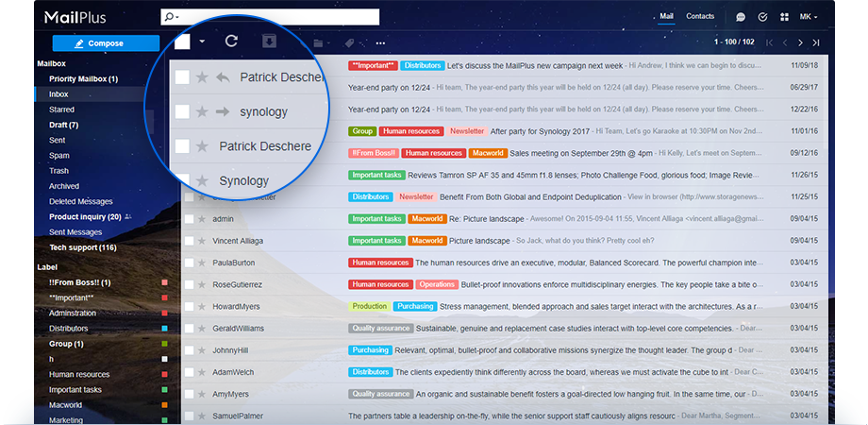
Task: Filter by the Macworld label in sidebar
Action: 65,405
